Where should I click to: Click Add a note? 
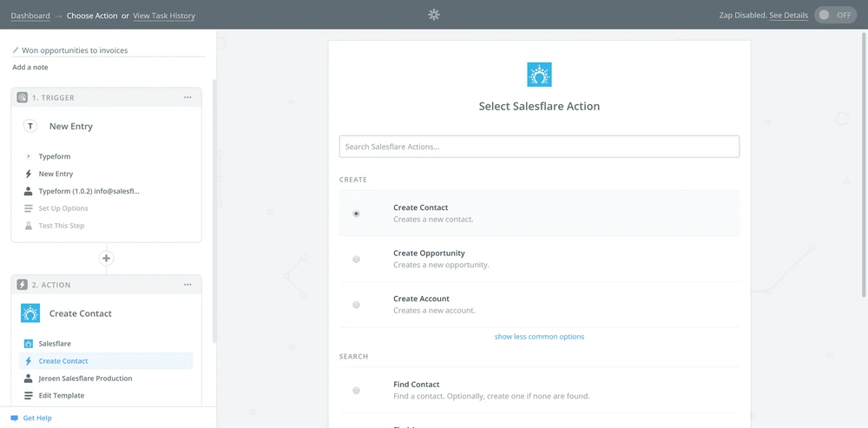(x=30, y=67)
